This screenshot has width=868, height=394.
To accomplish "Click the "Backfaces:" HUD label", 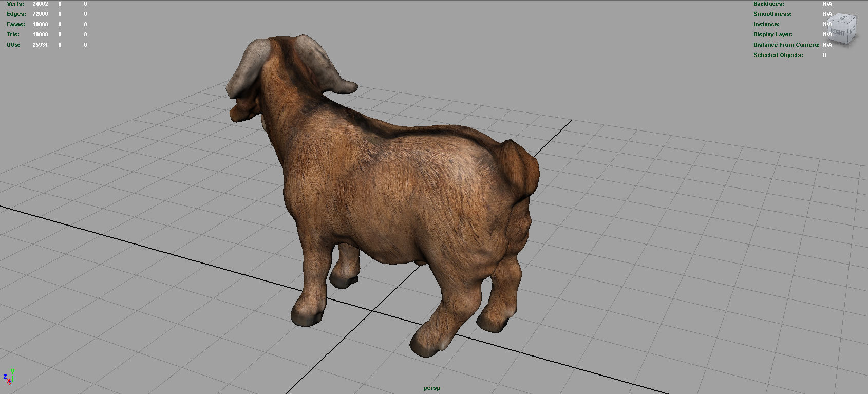I will pos(769,4).
